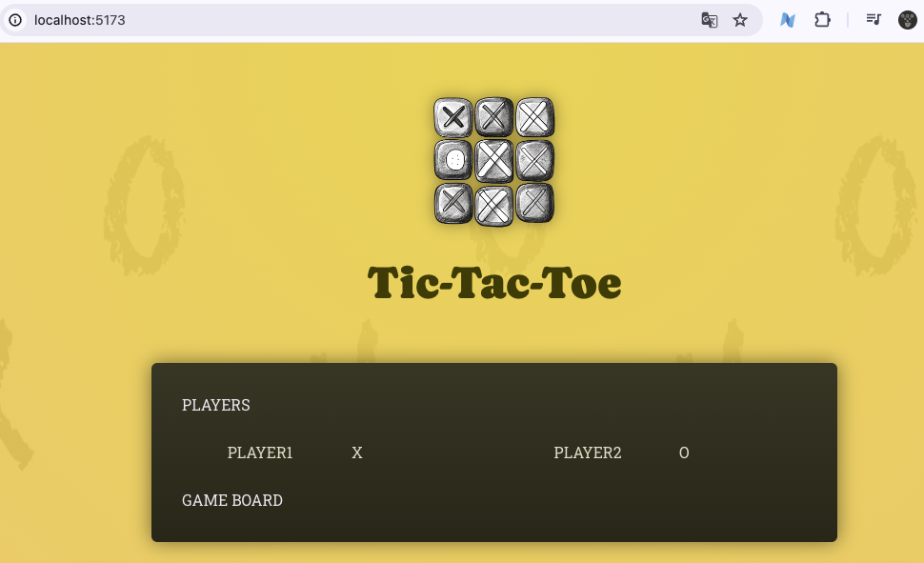Viewport: 924px width, 563px height.
Task: Select the PLAYER1 name
Action: pos(260,452)
